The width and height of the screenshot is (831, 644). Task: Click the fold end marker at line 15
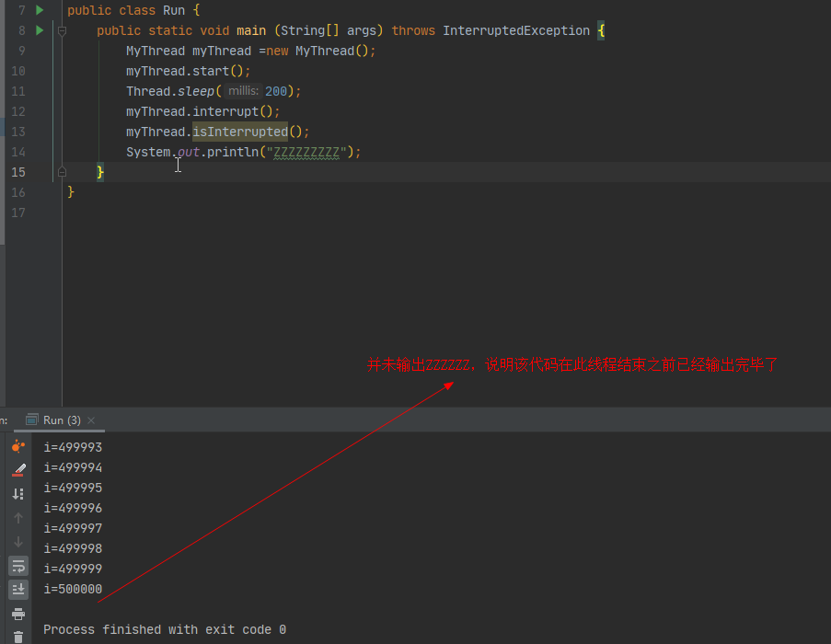[x=62, y=172]
